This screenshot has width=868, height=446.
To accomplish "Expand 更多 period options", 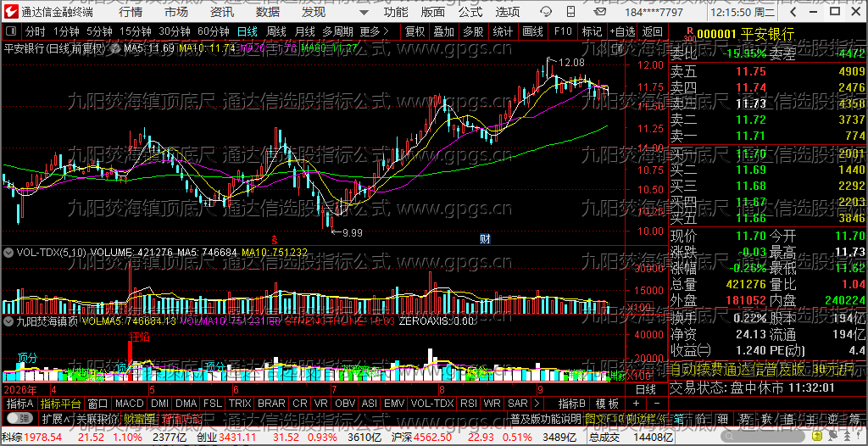I will point(374,31).
